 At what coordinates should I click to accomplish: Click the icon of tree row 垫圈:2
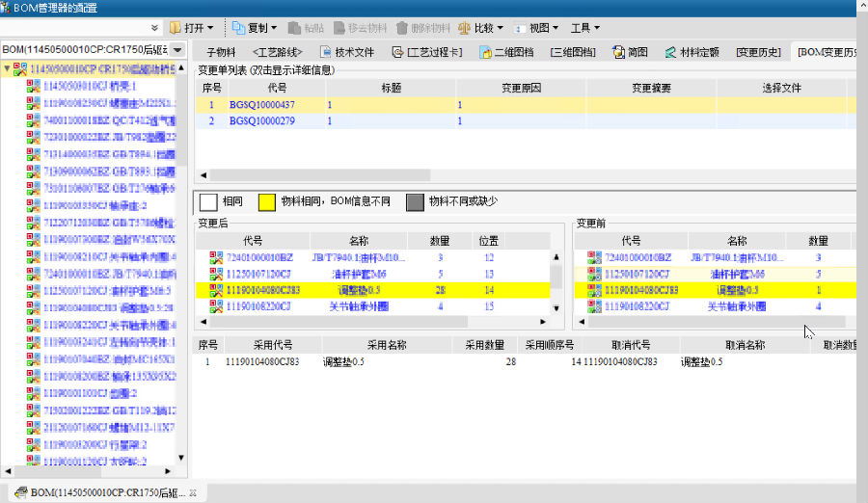click(x=33, y=393)
